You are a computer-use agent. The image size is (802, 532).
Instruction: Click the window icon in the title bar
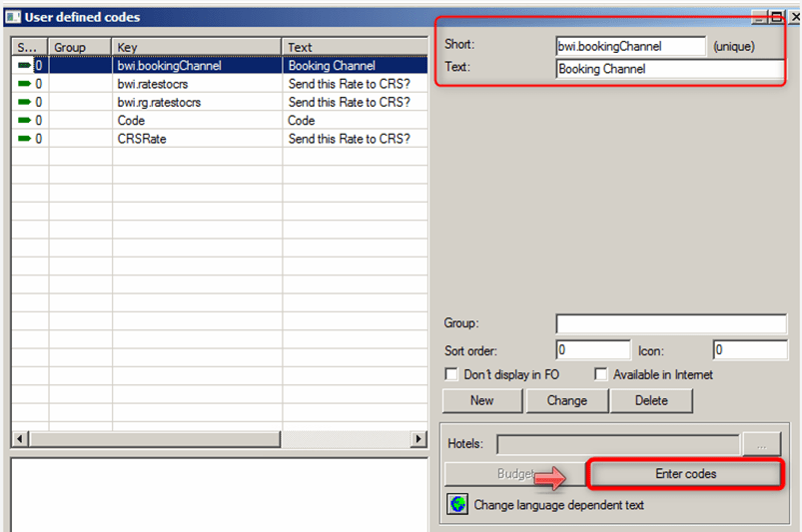click(13, 17)
